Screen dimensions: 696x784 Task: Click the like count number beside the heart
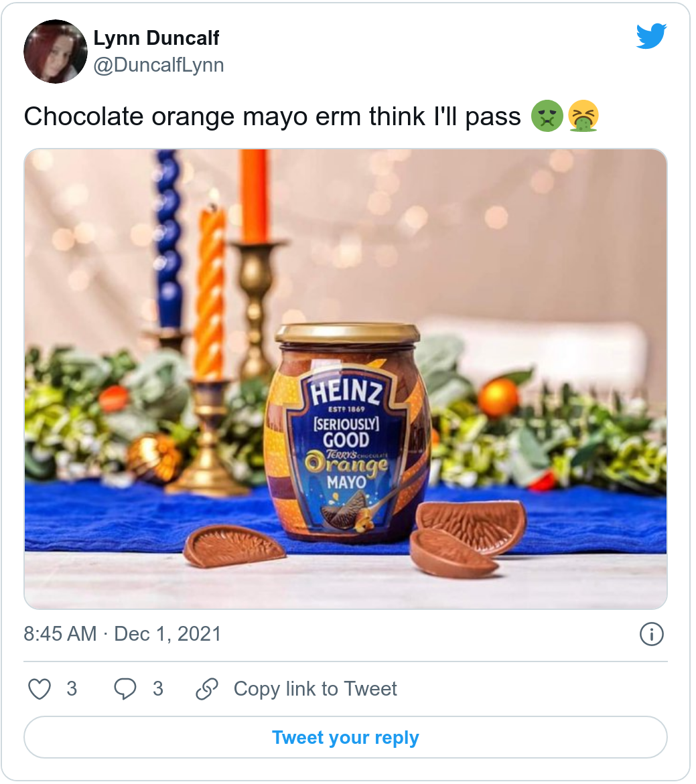(72, 689)
